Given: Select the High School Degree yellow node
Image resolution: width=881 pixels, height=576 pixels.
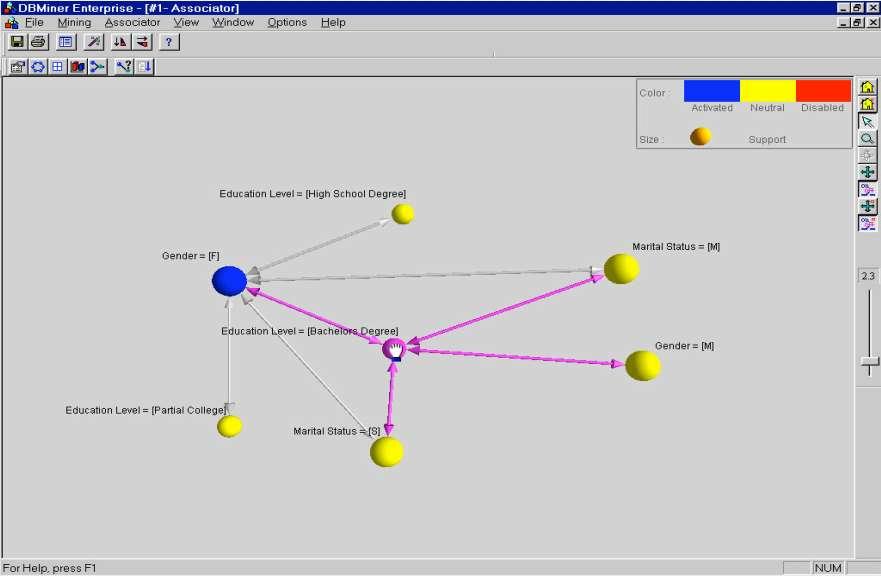Looking at the screenshot, I should pyautogui.click(x=402, y=214).
